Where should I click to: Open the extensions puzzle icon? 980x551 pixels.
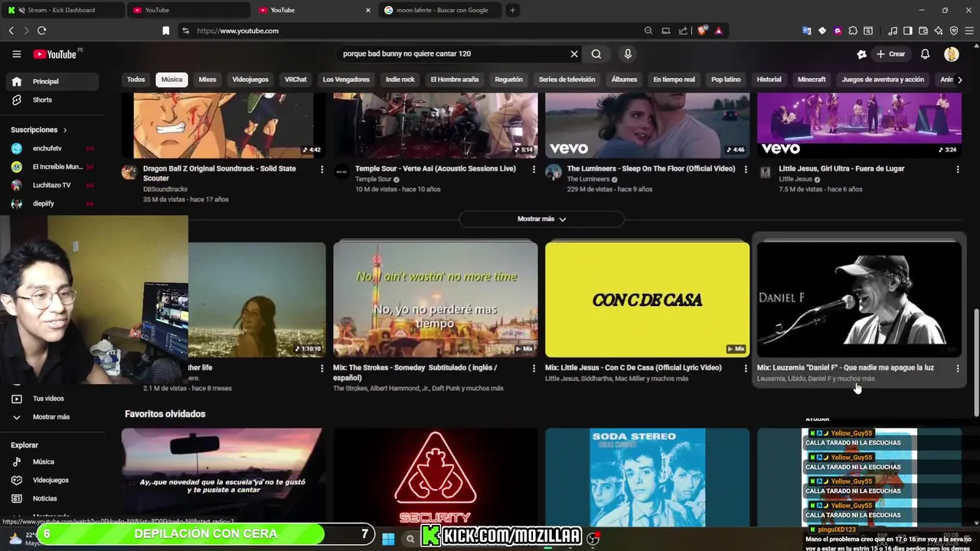pyautogui.click(x=853, y=31)
